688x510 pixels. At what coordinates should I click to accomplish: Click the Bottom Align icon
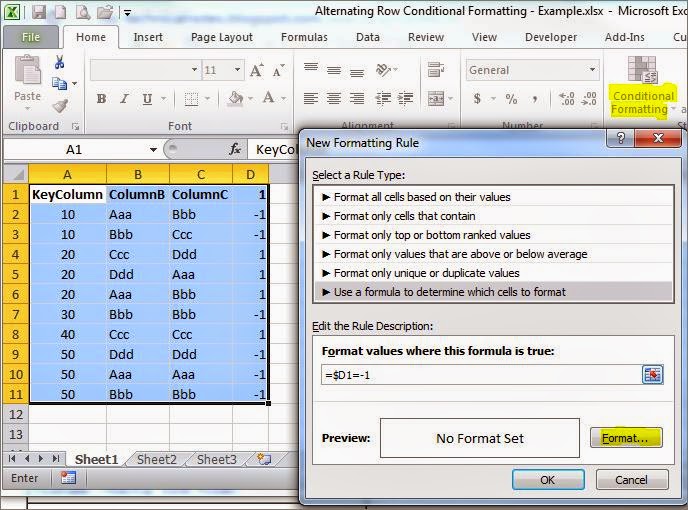pyautogui.click(x=357, y=71)
